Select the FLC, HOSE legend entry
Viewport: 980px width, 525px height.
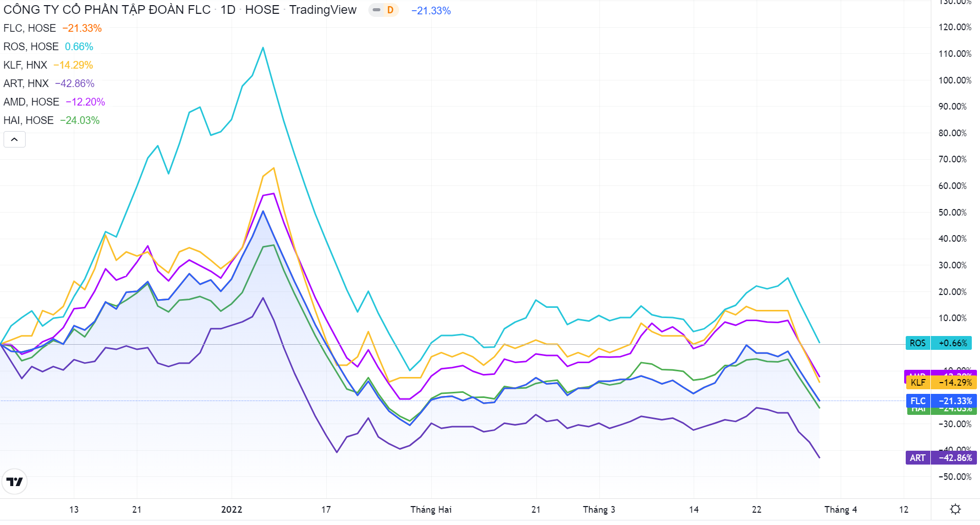(30, 28)
